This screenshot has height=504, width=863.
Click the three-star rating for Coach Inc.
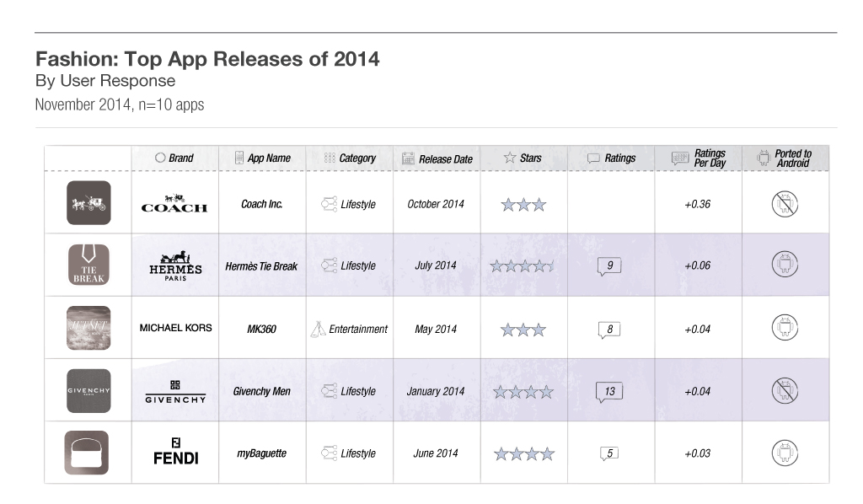523,206
